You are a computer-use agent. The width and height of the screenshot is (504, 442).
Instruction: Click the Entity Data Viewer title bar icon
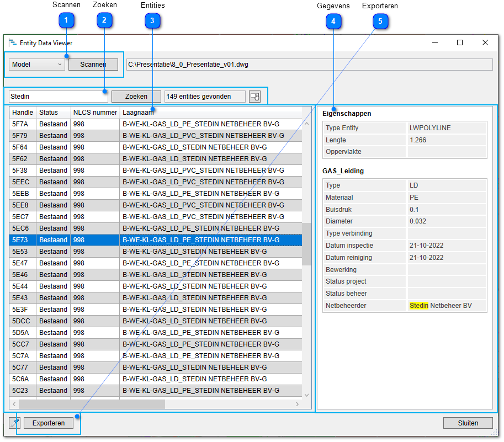(x=13, y=43)
